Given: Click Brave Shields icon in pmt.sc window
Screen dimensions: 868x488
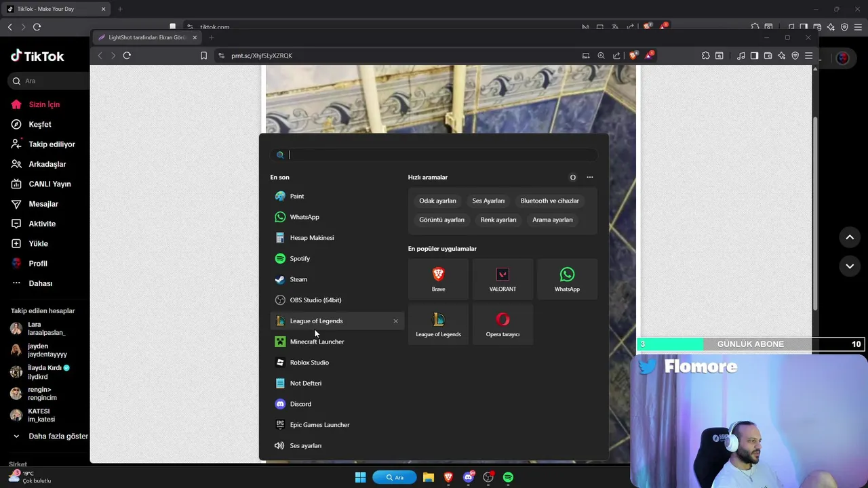Looking at the screenshot, I should click(x=633, y=56).
